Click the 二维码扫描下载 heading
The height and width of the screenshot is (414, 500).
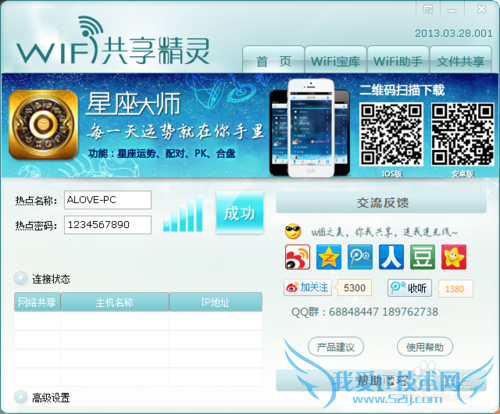(x=402, y=90)
